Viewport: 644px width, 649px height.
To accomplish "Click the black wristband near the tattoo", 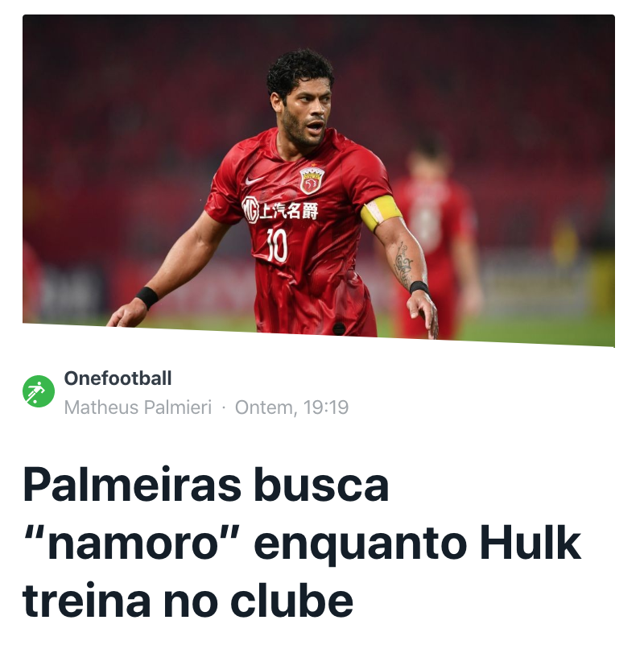I will tap(419, 287).
